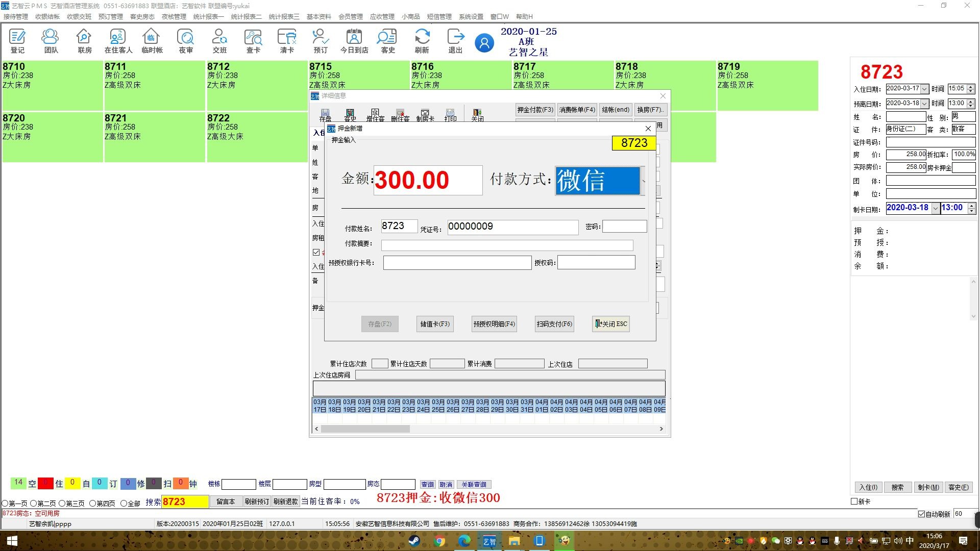
Task: Open the 临时帐 temporary account tool
Action: tap(152, 41)
